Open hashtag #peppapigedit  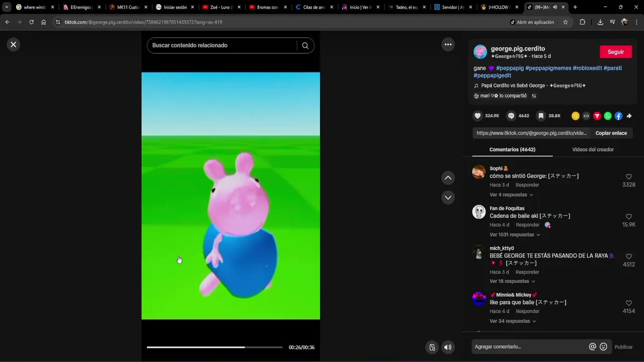point(492,75)
